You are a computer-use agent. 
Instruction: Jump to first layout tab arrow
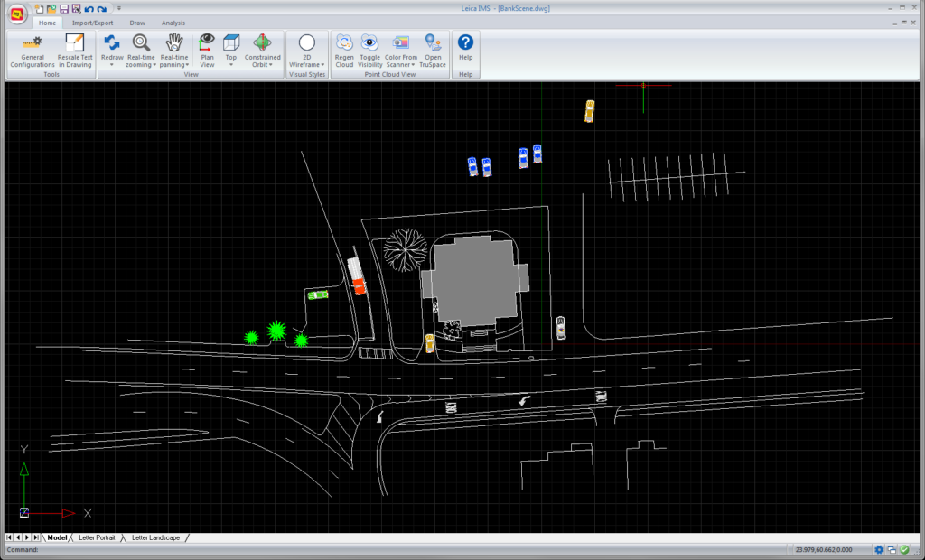[9, 537]
